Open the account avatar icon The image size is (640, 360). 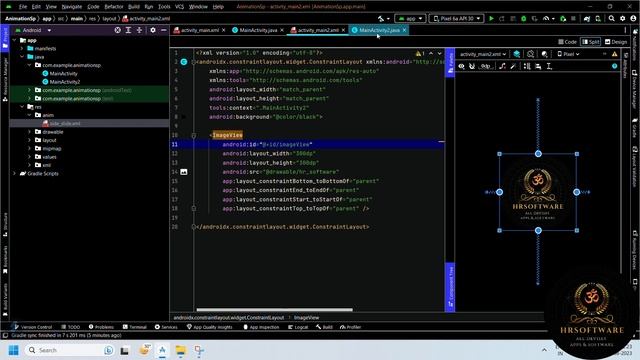633,18
